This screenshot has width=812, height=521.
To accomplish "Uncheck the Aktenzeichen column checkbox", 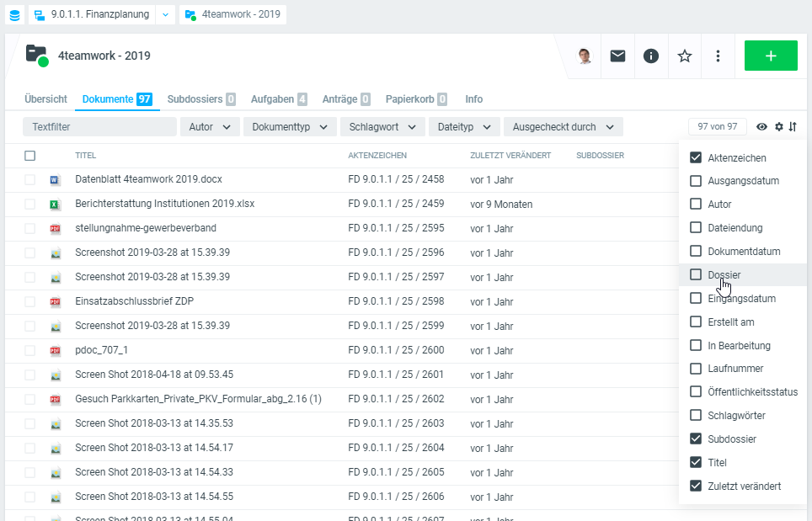I will pyautogui.click(x=696, y=157).
